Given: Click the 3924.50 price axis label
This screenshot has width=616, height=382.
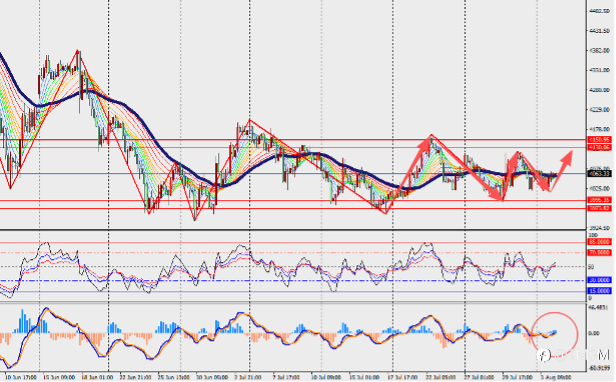Looking at the screenshot, I should click(x=599, y=228).
